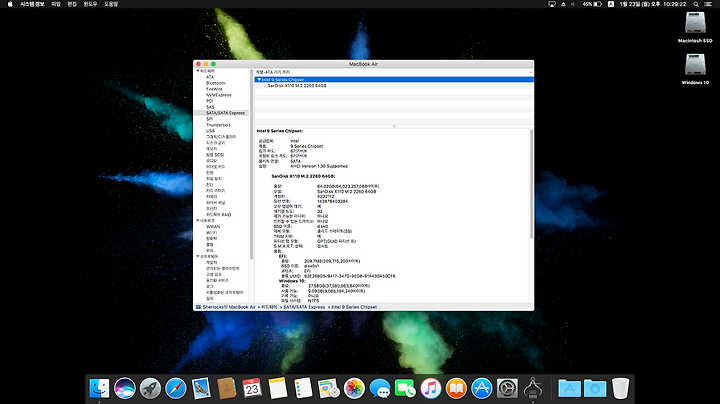The width and height of the screenshot is (720, 404).
Task: Select USB in sidebar
Action: coord(210,131)
